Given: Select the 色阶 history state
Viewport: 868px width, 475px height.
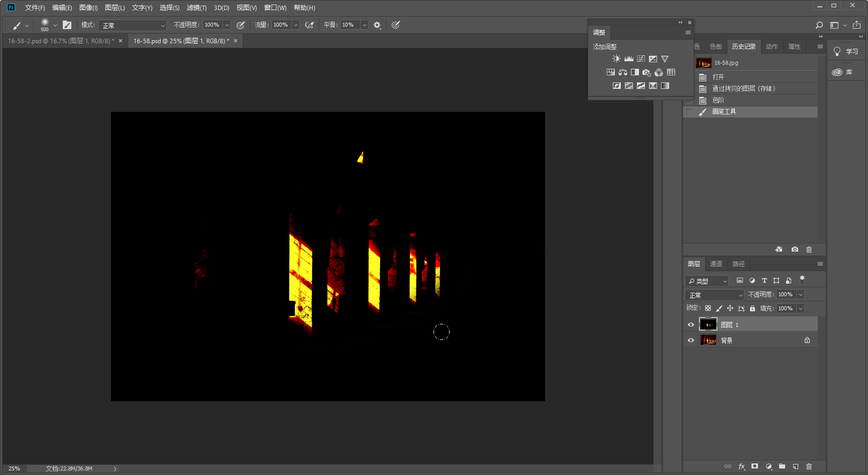Looking at the screenshot, I should tap(718, 100).
